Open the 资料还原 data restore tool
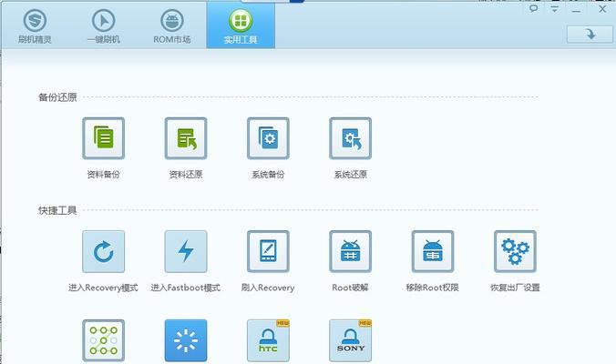Viewport: 616px width, 364px height. click(x=186, y=138)
